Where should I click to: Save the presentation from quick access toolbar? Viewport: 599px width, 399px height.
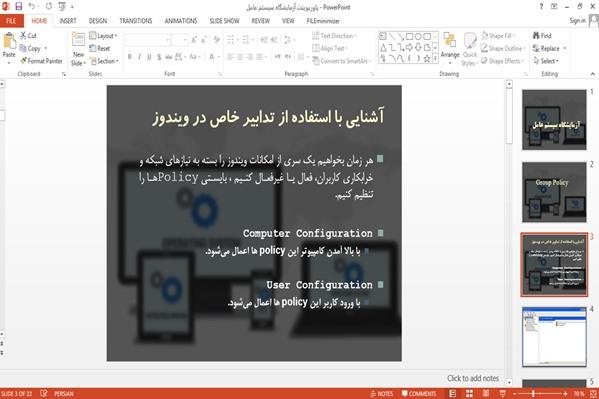tap(18, 6)
